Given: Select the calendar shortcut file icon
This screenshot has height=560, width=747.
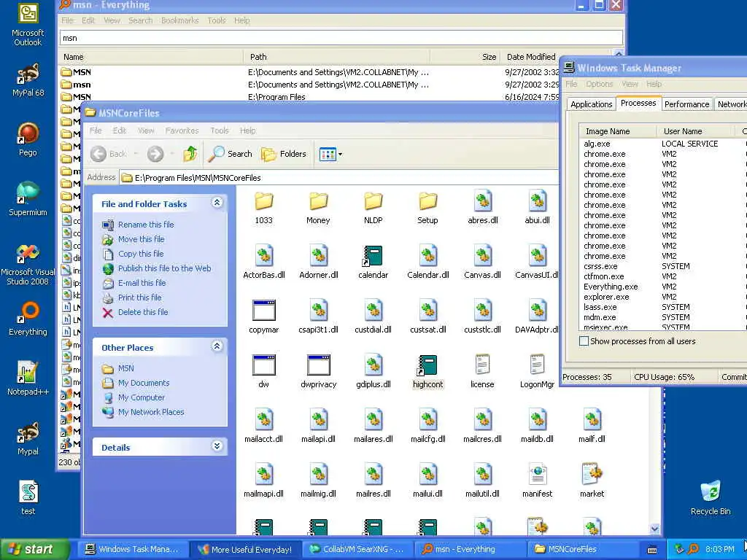Looking at the screenshot, I should click(x=373, y=262).
